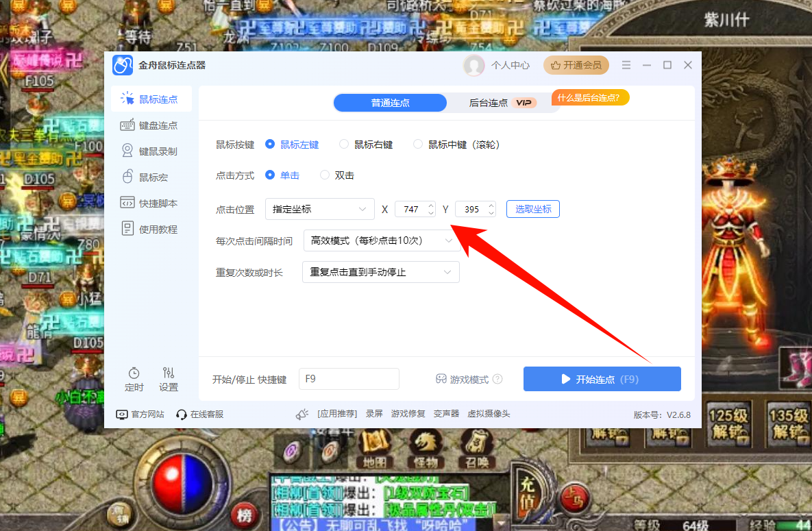Open the 快捷脚本 quick script panel

(151, 202)
